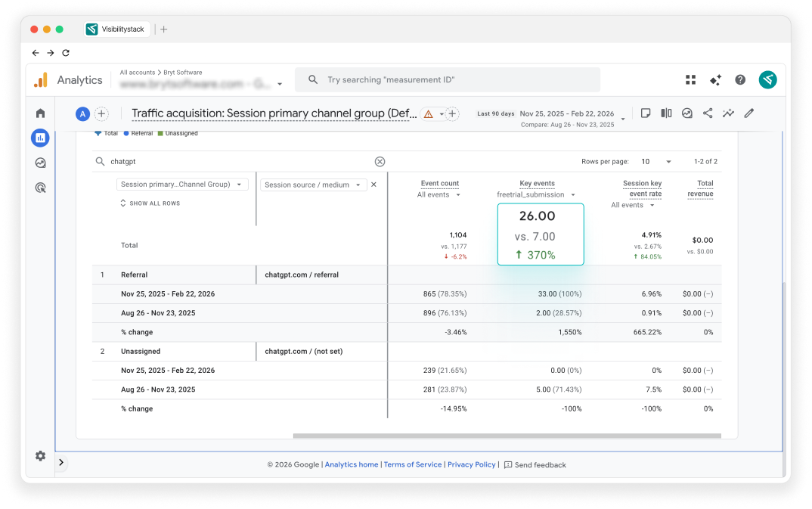Screen dimensions: 812x509
Task: Open the freetrial_submission key events dropdown
Action: coord(535,195)
